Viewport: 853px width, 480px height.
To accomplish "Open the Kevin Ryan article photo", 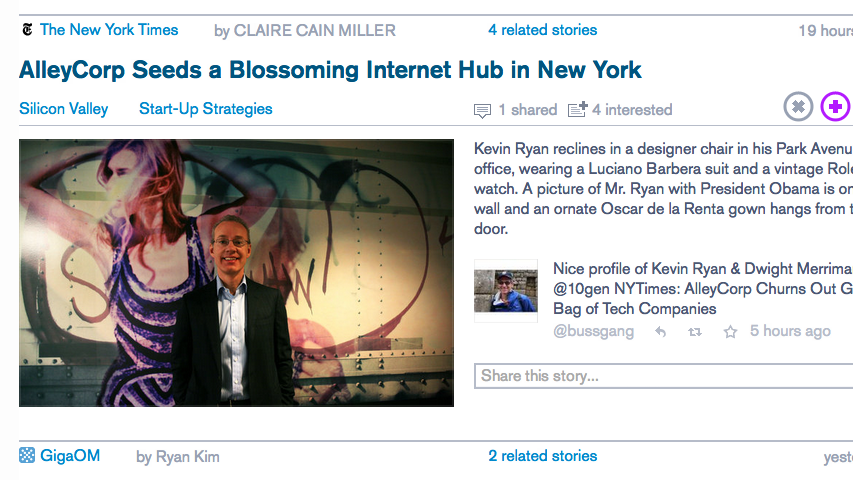I will 236,273.
